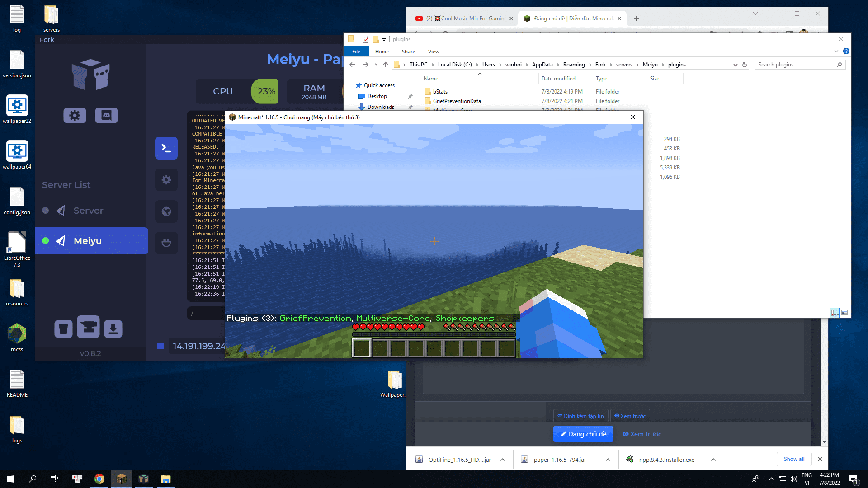
Task: Switch to the Cool Music Mix tab
Action: pos(466,19)
